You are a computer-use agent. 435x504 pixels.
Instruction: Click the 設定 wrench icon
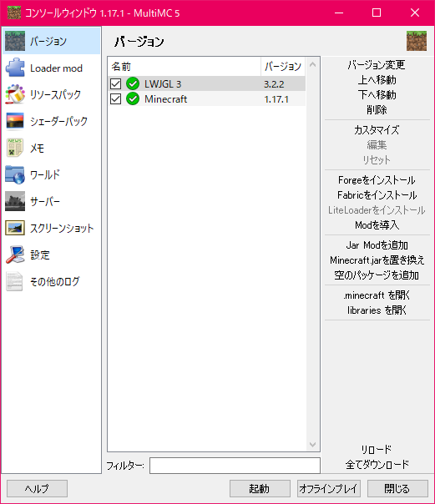[15, 255]
